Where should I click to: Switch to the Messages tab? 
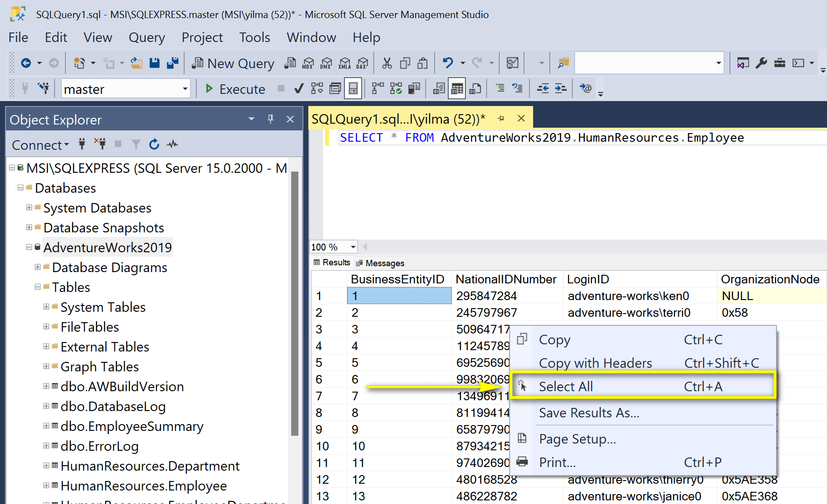click(x=380, y=263)
